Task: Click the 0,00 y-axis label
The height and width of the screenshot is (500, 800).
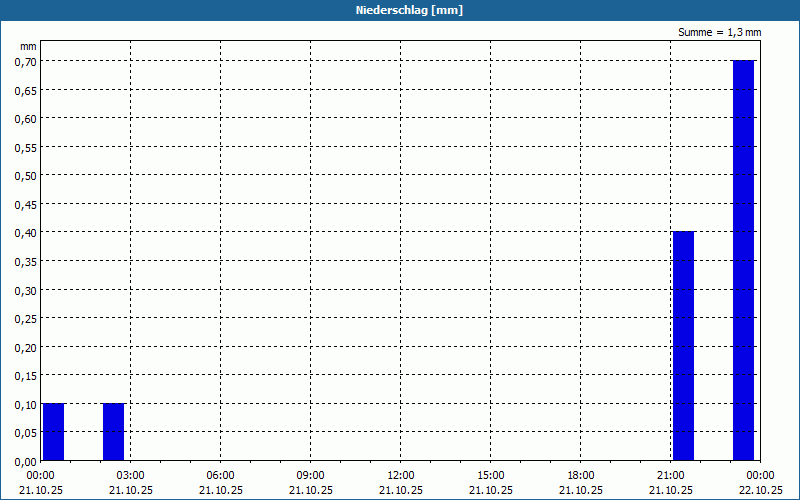Action: tap(26, 462)
